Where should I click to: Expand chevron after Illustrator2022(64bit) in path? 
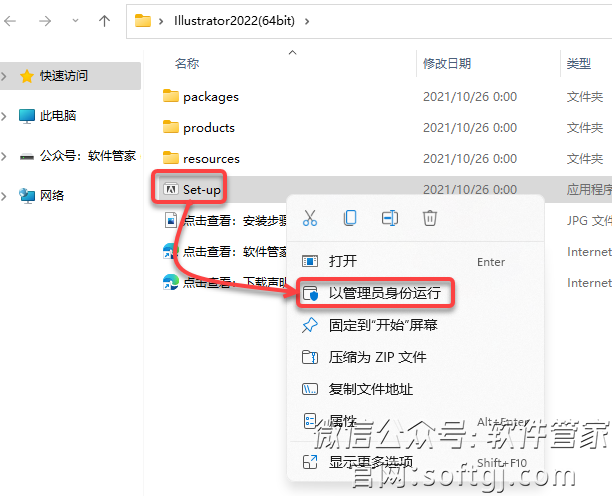307,21
